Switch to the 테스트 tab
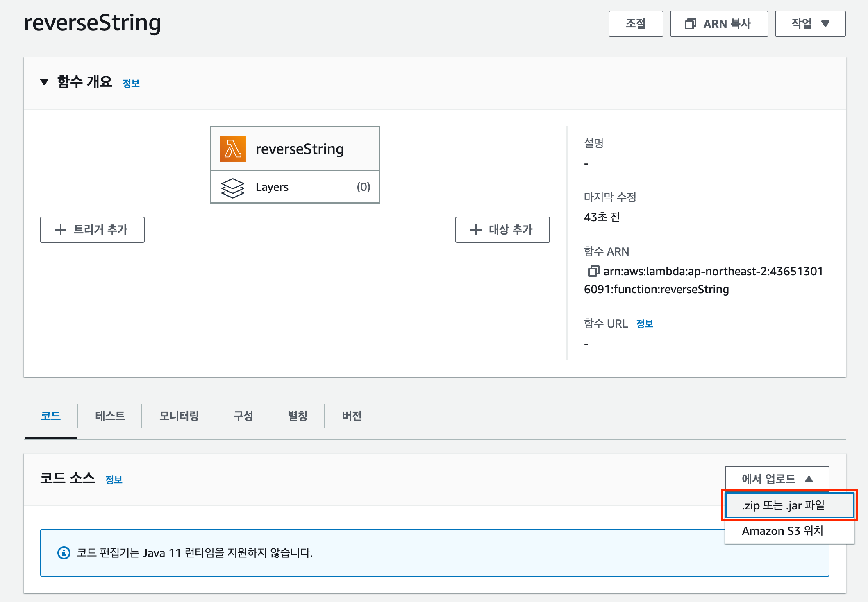This screenshot has width=868, height=602. point(110,416)
